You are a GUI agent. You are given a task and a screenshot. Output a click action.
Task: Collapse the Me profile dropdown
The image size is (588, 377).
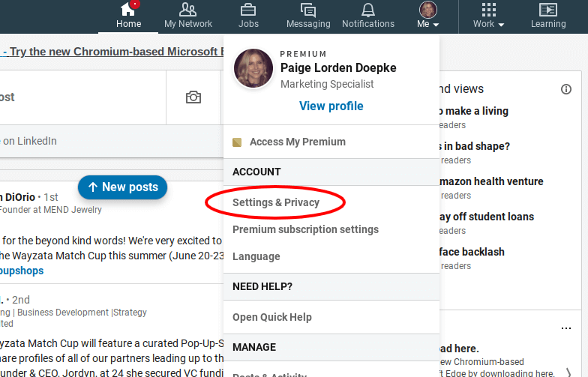point(427,15)
